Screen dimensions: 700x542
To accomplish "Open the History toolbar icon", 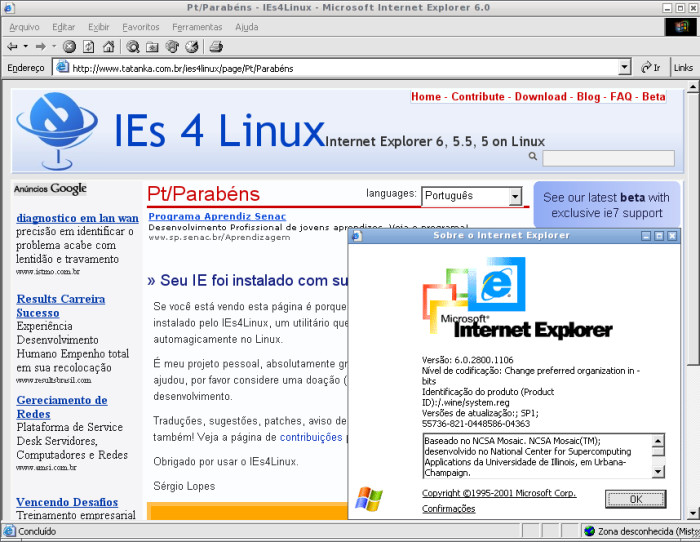I will pos(192,46).
